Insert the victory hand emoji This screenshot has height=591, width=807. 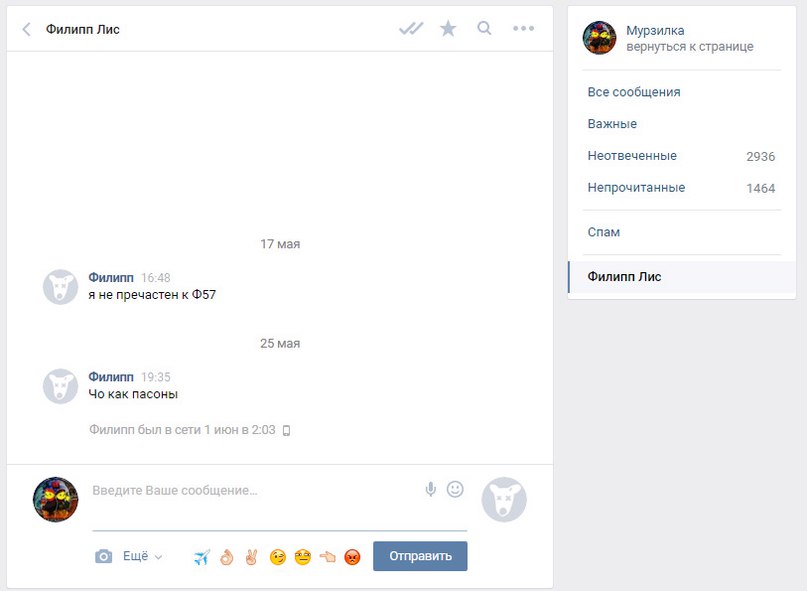(252, 557)
